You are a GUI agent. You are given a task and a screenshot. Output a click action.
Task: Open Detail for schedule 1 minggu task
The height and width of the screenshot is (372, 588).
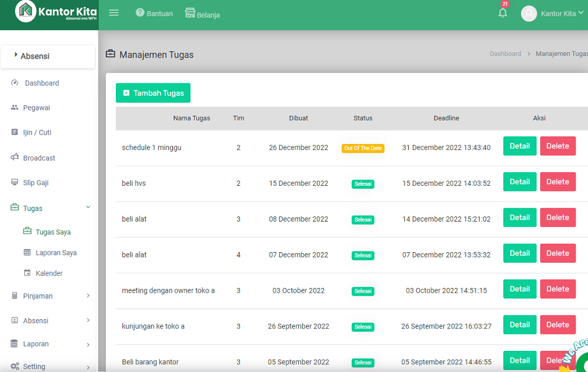coord(520,146)
